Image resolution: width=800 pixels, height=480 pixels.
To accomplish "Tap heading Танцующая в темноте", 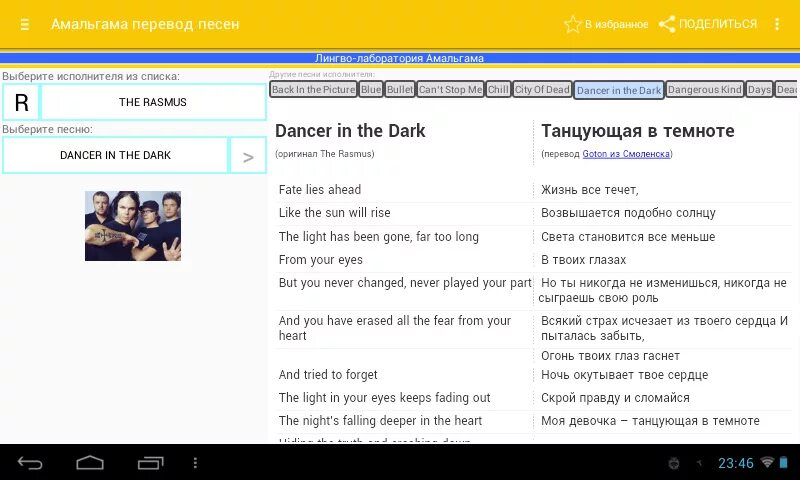I will pyautogui.click(x=637, y=131).
